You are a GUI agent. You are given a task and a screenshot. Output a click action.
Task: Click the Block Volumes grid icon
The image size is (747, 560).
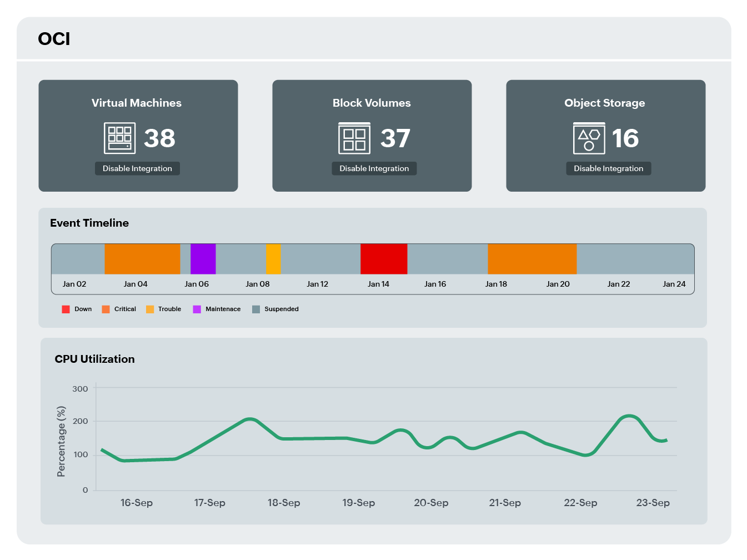354,138
